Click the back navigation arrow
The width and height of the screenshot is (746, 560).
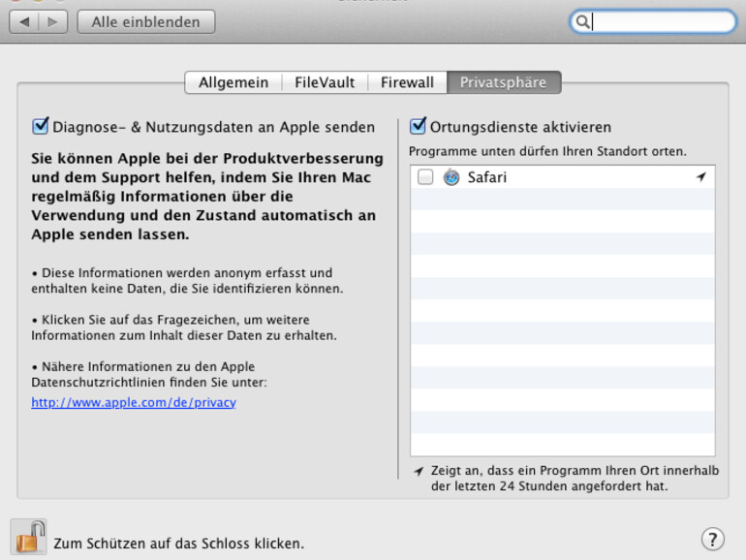(x=24, y=22)
